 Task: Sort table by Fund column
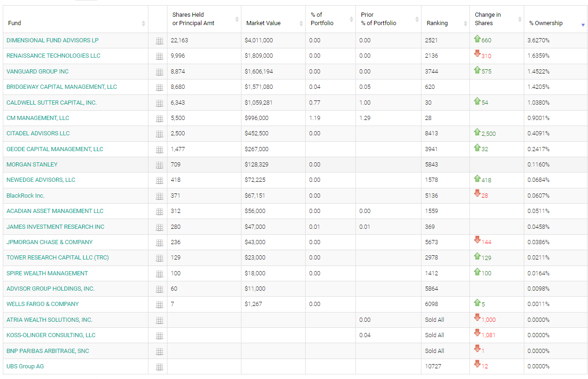pos(75,19)
